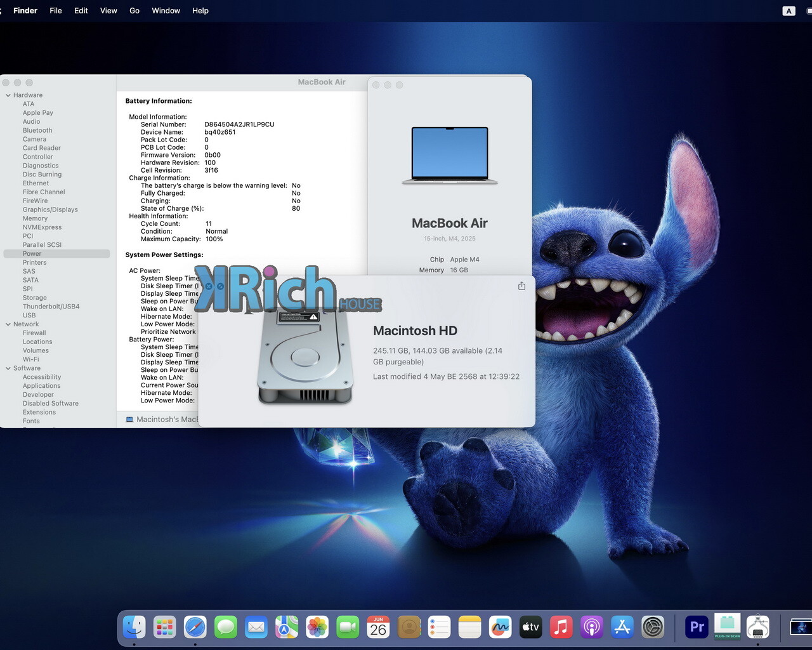Launch Safari from the Dock
The image size is (812, 650).
pyautogui.click(x=195, y=627)
